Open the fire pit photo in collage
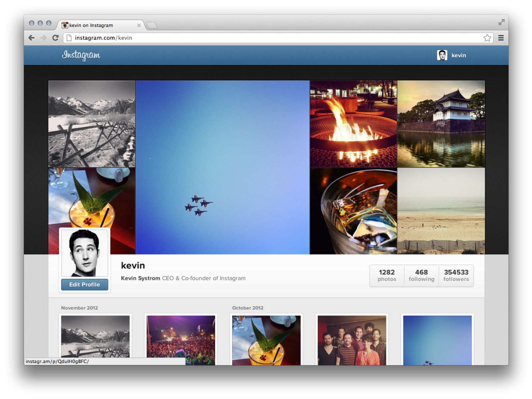Viewport: 532px width, 399px height. [353, 124]
